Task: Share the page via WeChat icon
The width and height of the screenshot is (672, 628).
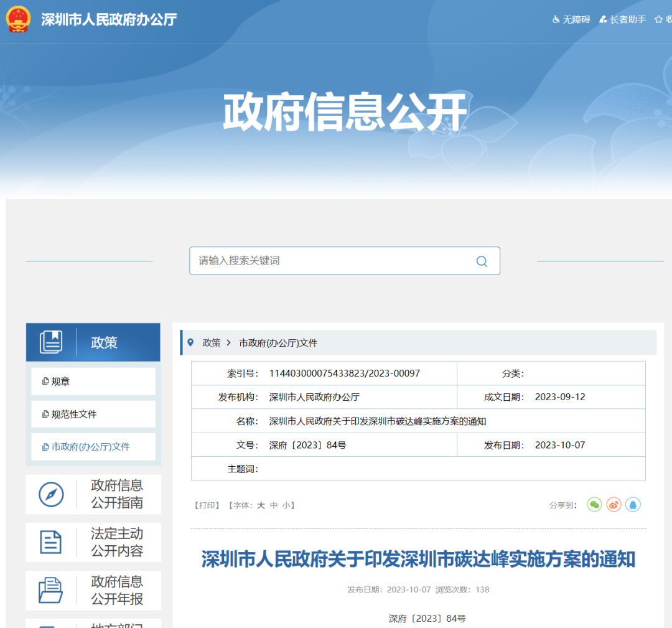Action: coord(594,505)
